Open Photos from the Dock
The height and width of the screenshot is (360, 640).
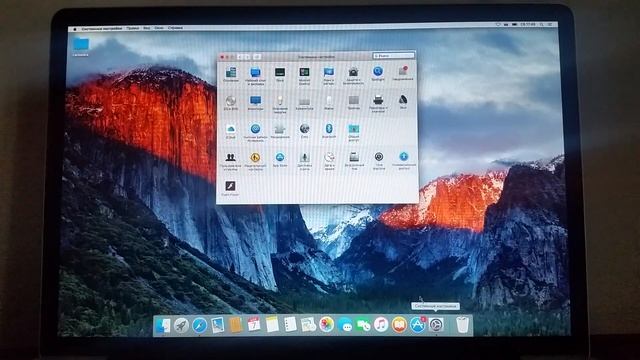point(327,324)
